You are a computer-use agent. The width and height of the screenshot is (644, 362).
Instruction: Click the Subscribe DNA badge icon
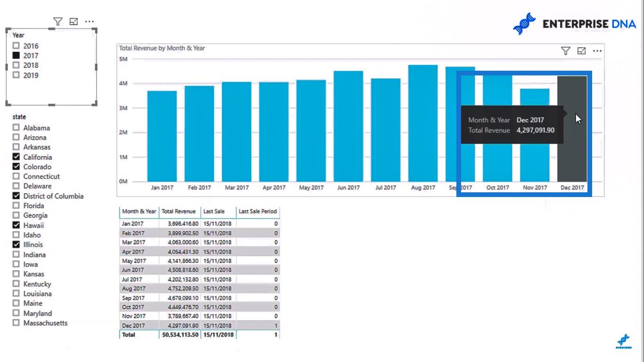coord(623,341)
